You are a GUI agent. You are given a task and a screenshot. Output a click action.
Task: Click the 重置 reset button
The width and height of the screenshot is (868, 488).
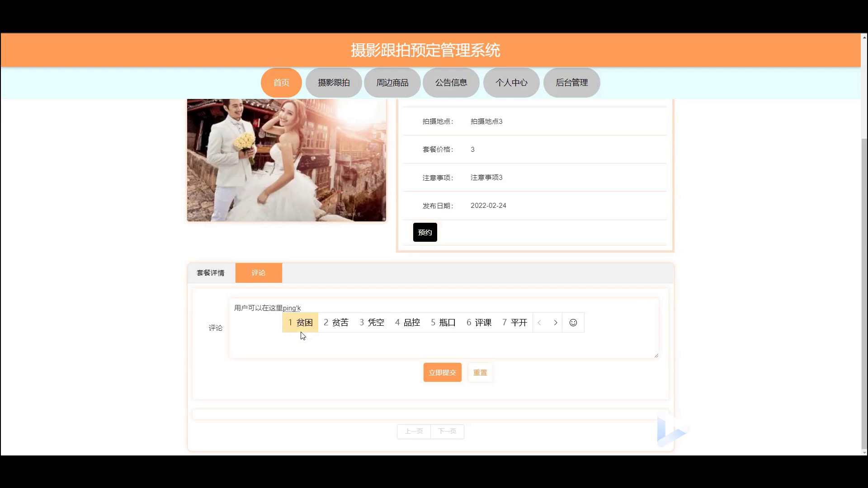click(480, 372)
